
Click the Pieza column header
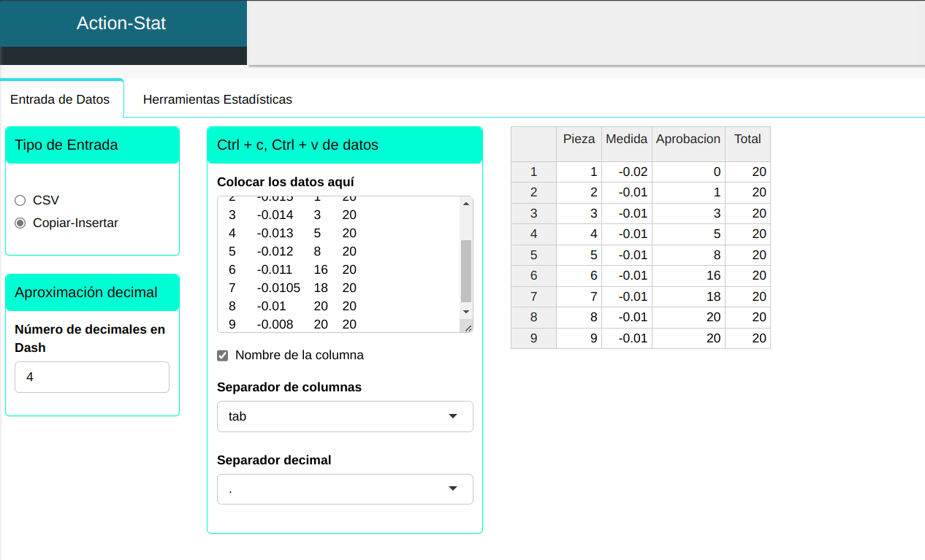point(579,139)
